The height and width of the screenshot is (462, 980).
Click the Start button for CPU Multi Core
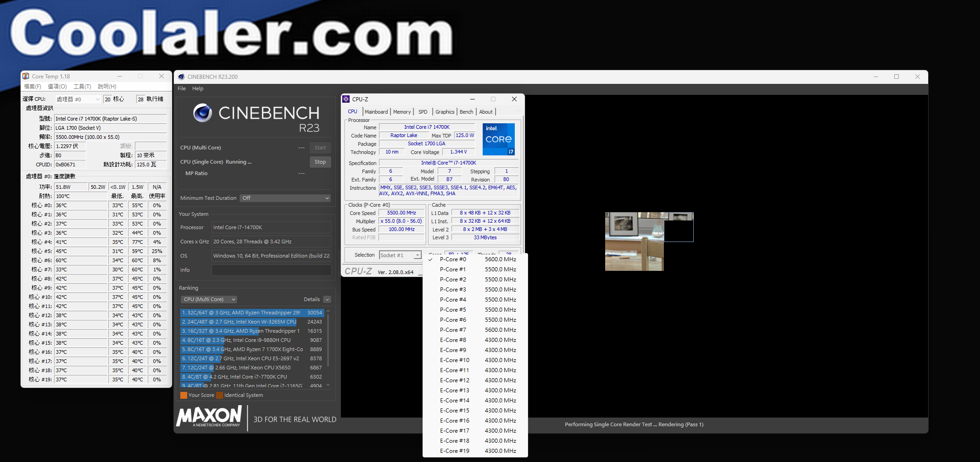[320, 148]
